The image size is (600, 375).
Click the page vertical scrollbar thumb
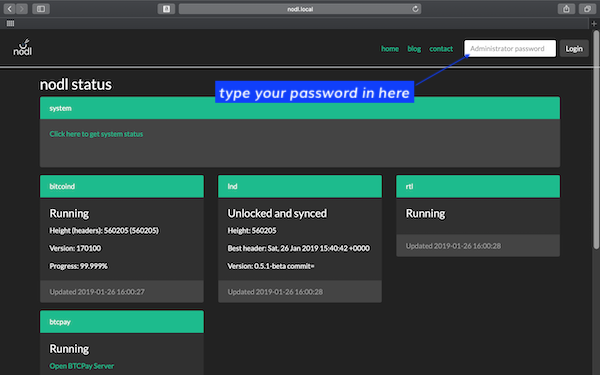[596, 140]
